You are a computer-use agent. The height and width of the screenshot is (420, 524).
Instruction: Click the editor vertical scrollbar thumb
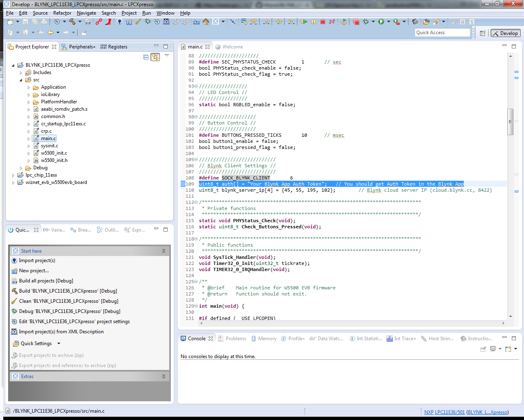tap(510, 122)
